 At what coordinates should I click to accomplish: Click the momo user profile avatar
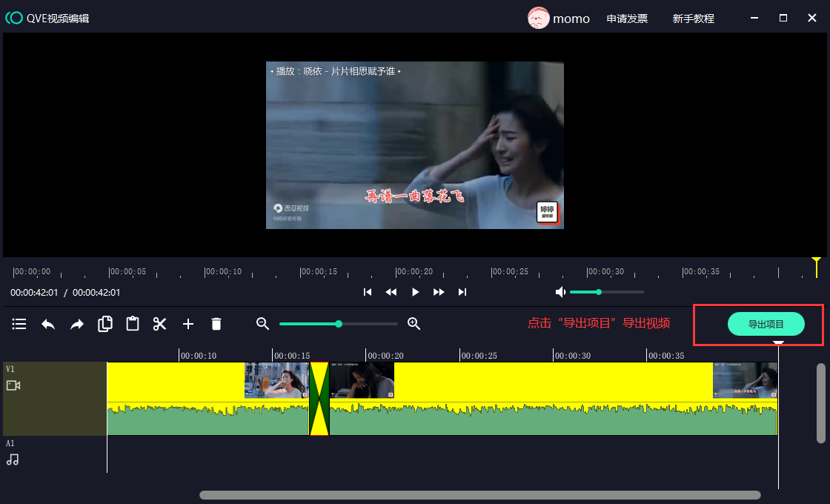539,19
